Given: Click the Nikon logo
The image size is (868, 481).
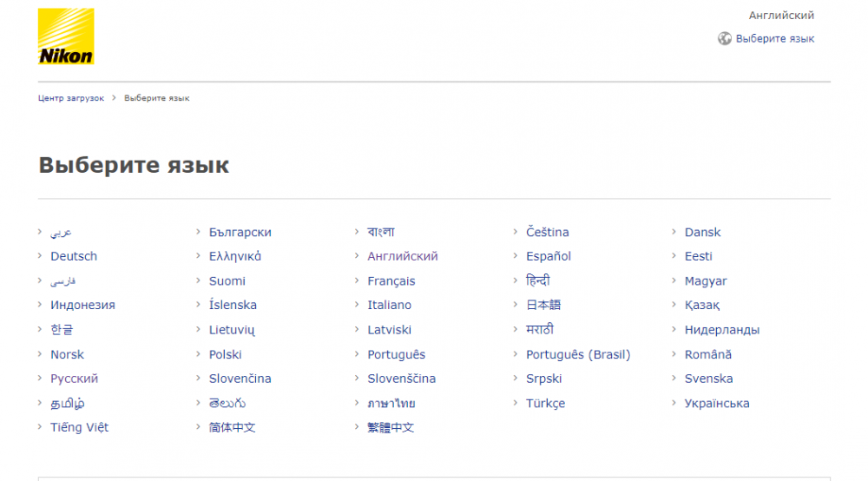Looking at the screenshot, I should tap(66, 36).
